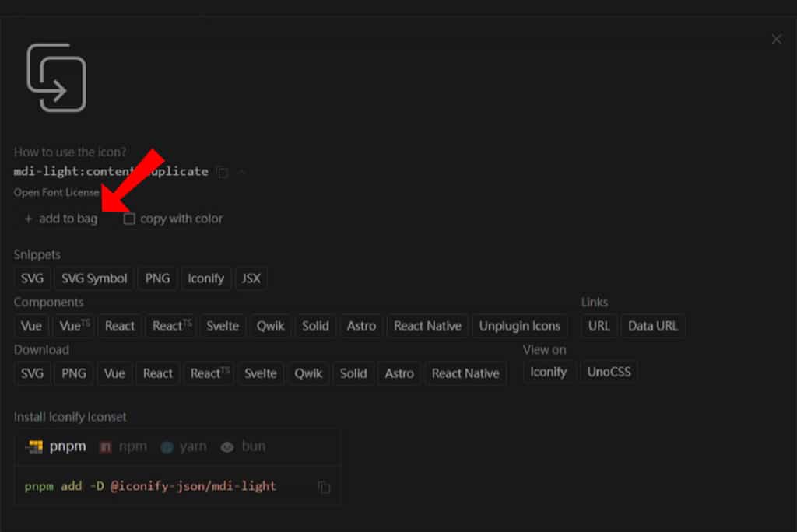Image resolution: width=797 pixels, height=532 pixels.
Task: Copy the icon URL under Links
Action: tap(599, 326)
